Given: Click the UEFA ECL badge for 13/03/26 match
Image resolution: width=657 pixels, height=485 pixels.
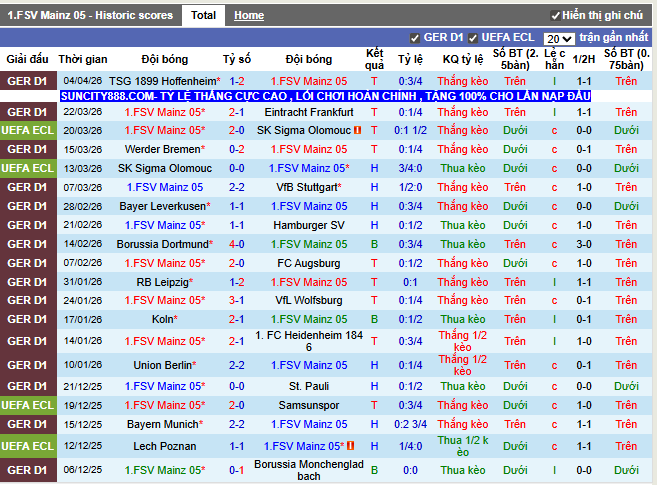Looking at the screenshot, I should click(28, 168).
